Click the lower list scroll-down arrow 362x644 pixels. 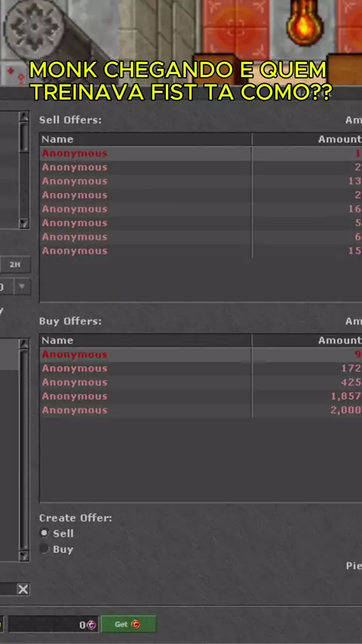click(x=24, y=556)
